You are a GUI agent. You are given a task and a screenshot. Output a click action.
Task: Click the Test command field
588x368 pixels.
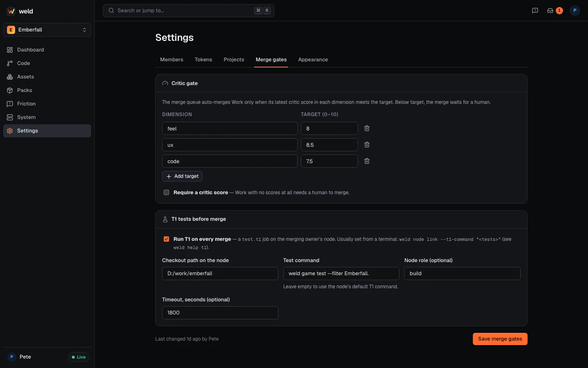[x=341, y=274]
